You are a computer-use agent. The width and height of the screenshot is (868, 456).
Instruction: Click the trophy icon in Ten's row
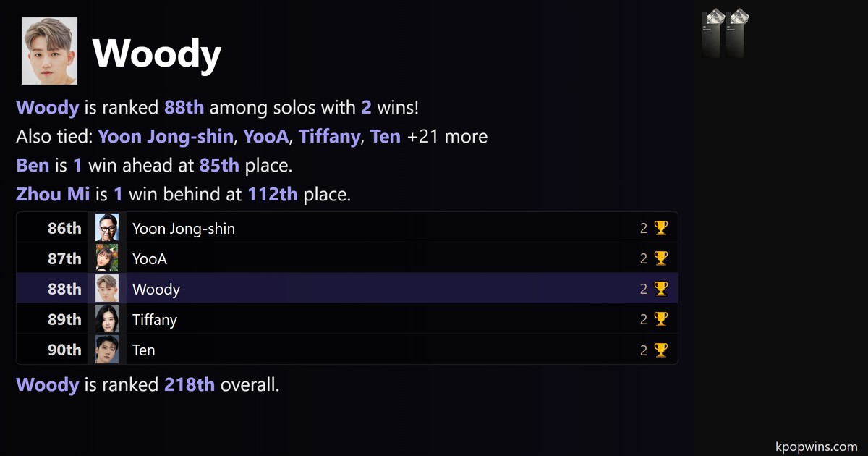tap(660, 350)
